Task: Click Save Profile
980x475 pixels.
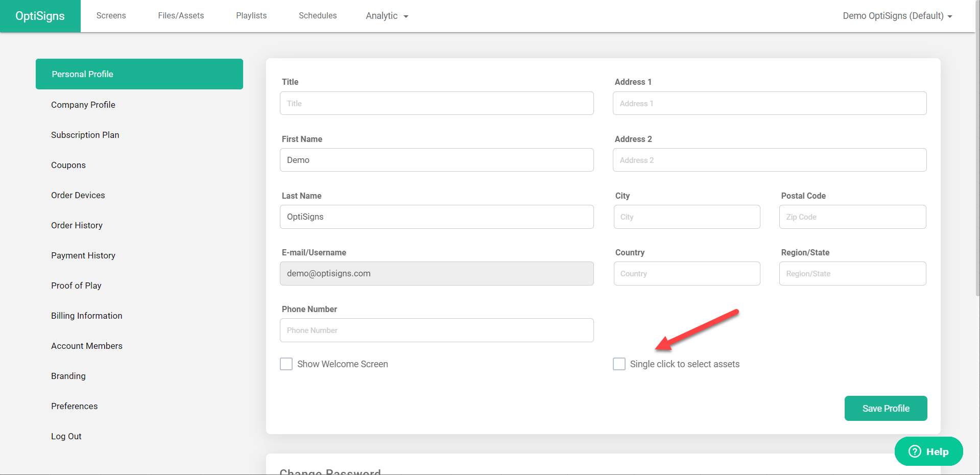Action: click(x=885, y=408)
